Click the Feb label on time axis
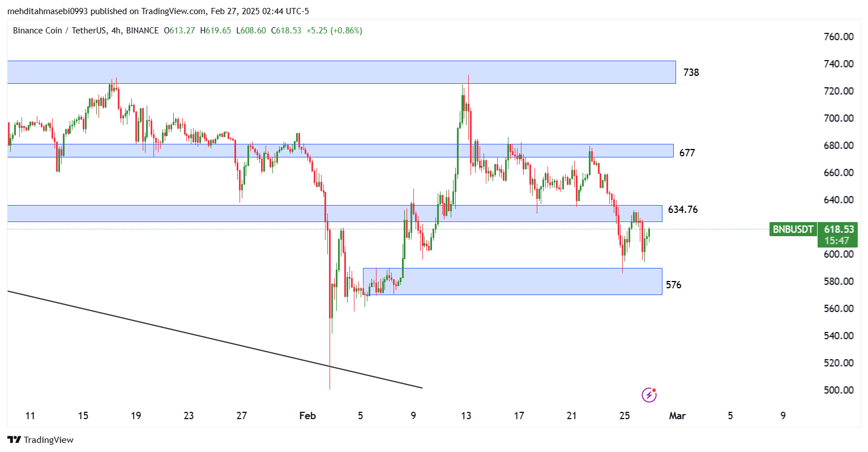The width and height of the screenshot is (868, 452). pos(307,416)
